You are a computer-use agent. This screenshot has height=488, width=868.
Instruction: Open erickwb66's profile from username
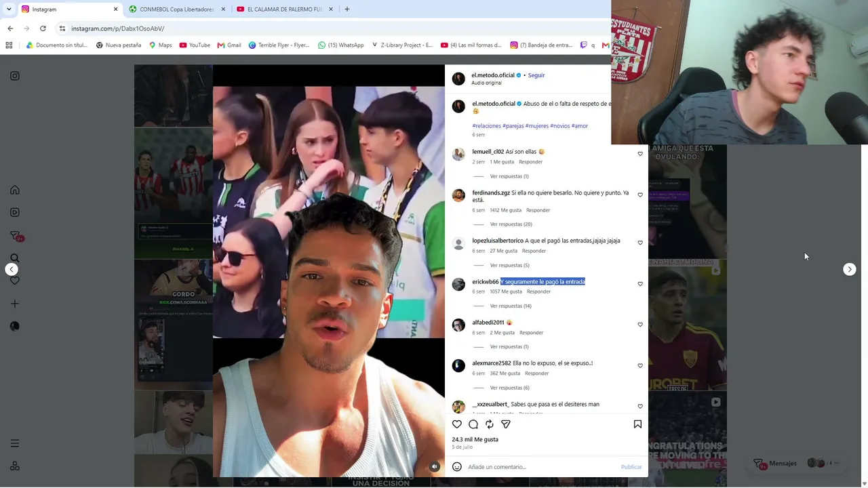click(x=486, y=282)
